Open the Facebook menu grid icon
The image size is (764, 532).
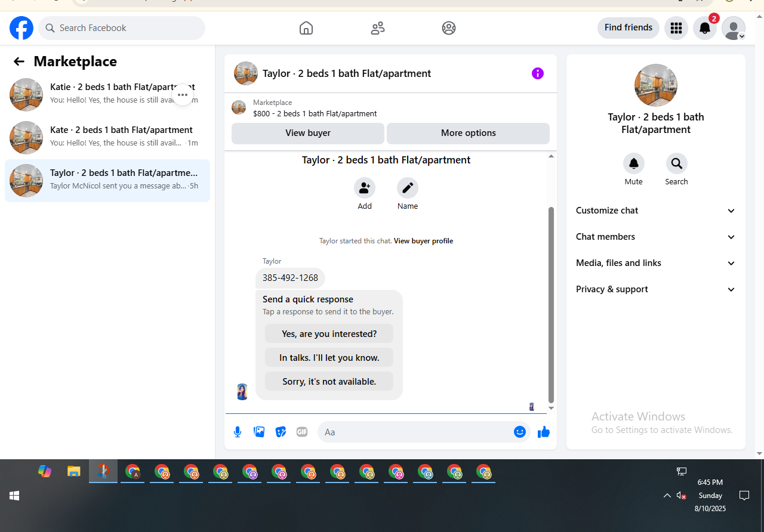point(676,28)
